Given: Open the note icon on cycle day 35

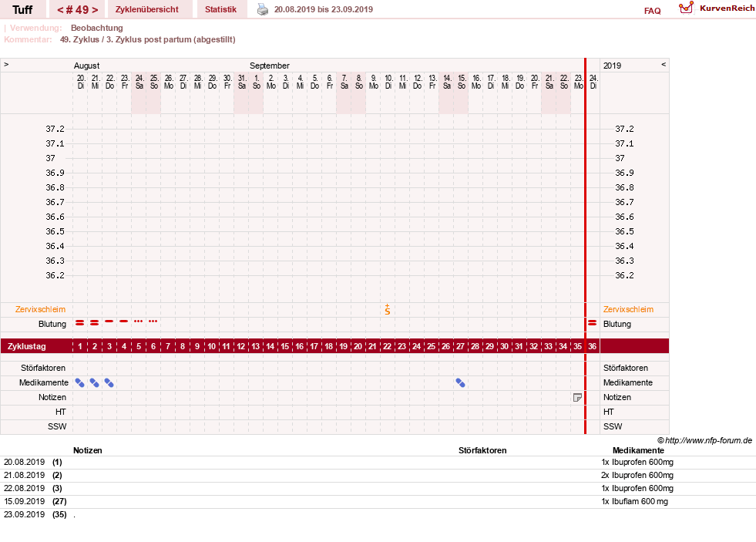Looking at the screenshot, I should click(x=577, y=397).
